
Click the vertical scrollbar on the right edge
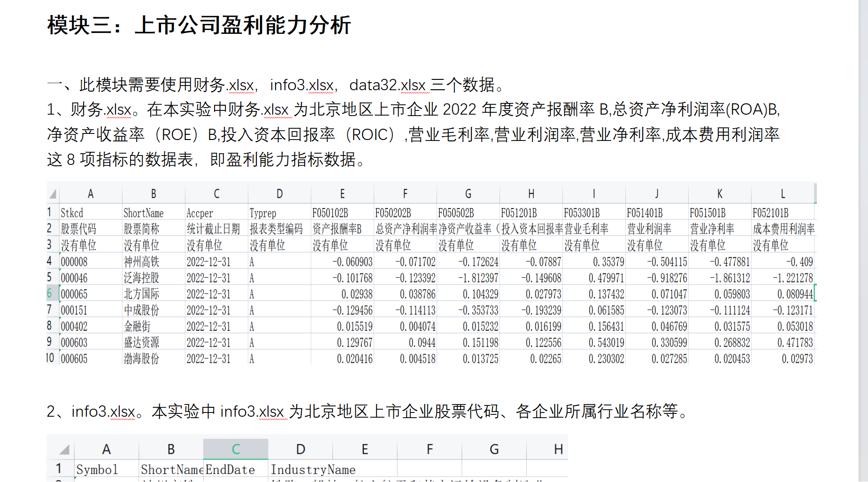tap(863, 241)
